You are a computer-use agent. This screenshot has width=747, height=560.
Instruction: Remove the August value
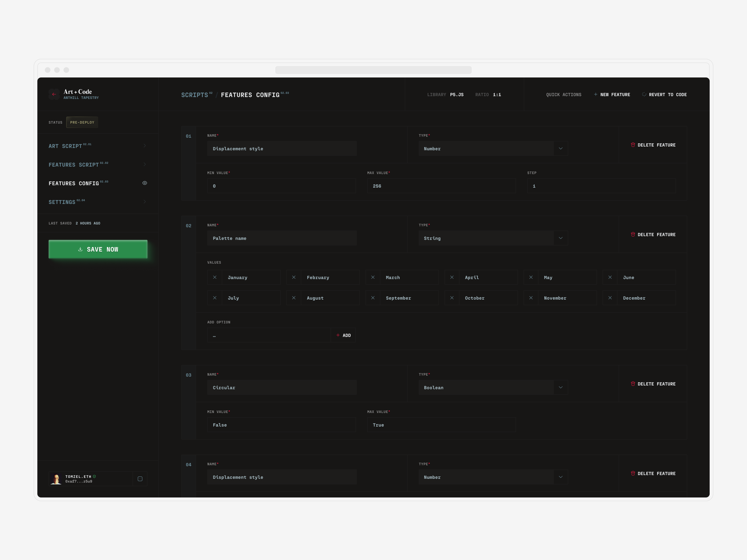(294, 298)
